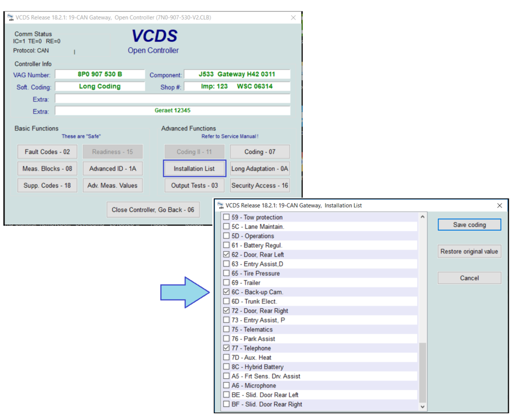Uncheck the 77 - Telephone checkbox
Image resolution: width=515 pixels, height=420 pixels.
[226, 348]
